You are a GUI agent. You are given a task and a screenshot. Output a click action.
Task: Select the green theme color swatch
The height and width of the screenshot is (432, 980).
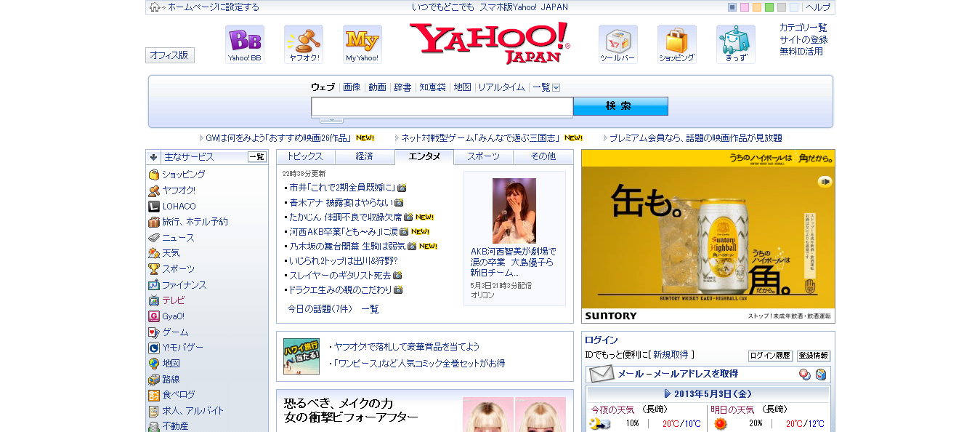(x=769, y=7)
